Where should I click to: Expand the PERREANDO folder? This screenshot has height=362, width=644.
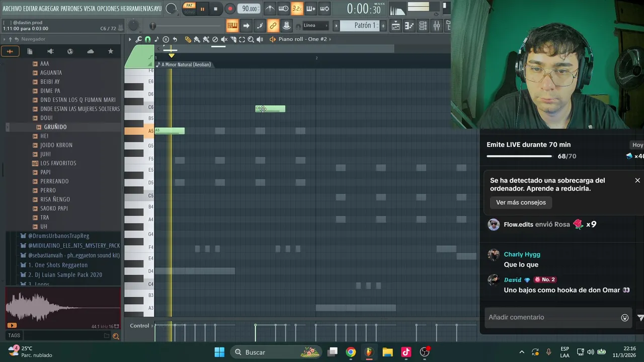(54, 182)
